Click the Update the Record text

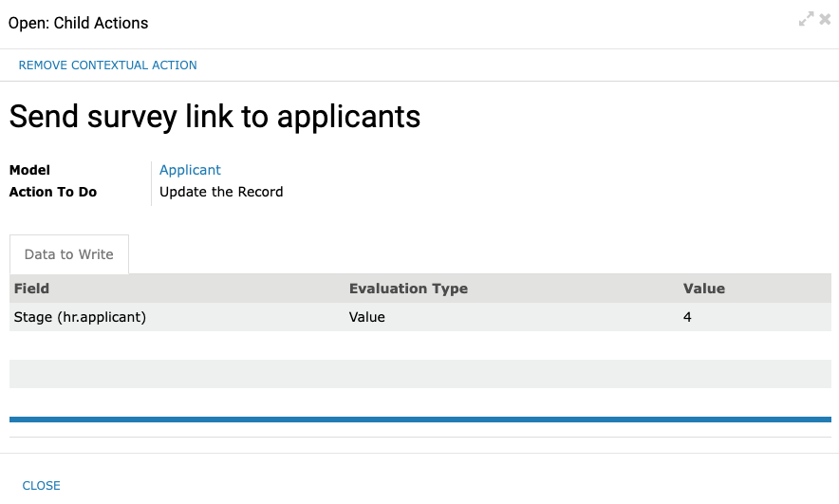pyautogui.click(x=221, y=192)
